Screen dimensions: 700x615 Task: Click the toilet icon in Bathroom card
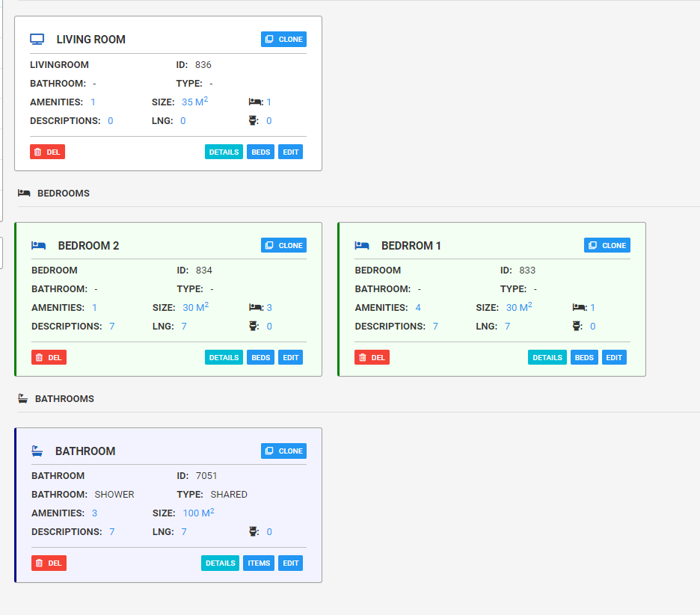(253, 531)
